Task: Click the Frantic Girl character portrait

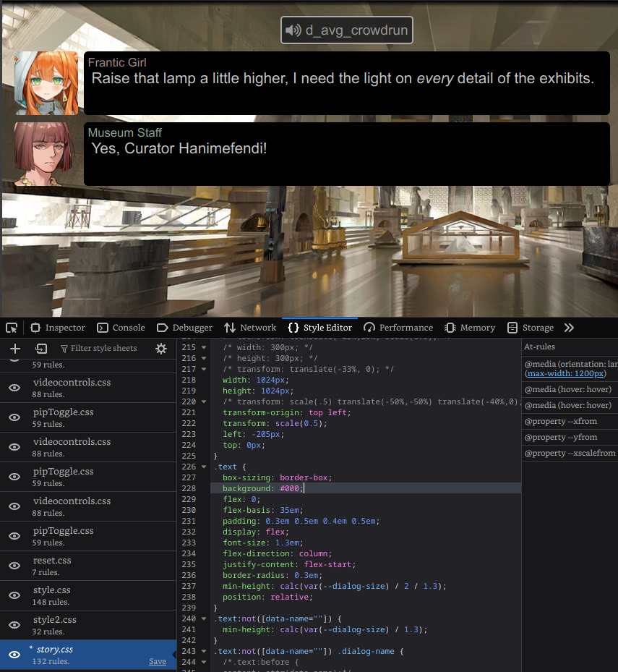Action: coord(46,83)
